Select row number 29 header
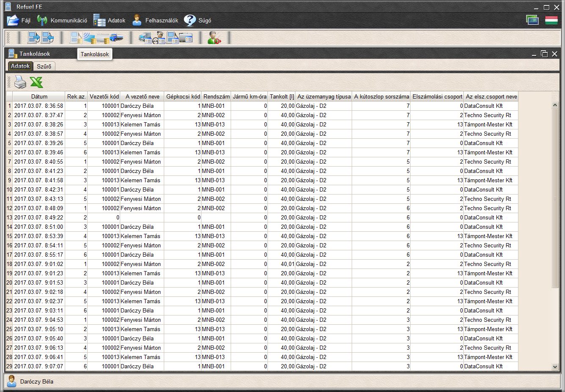The image size is (565, 392). tap(9, 366)
